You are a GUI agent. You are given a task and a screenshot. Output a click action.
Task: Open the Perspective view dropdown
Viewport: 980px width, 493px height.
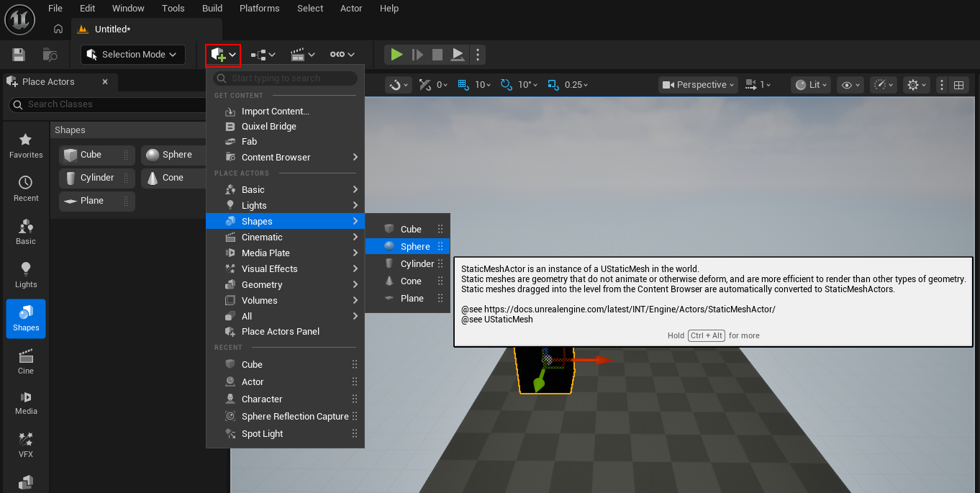coord(699,85)
